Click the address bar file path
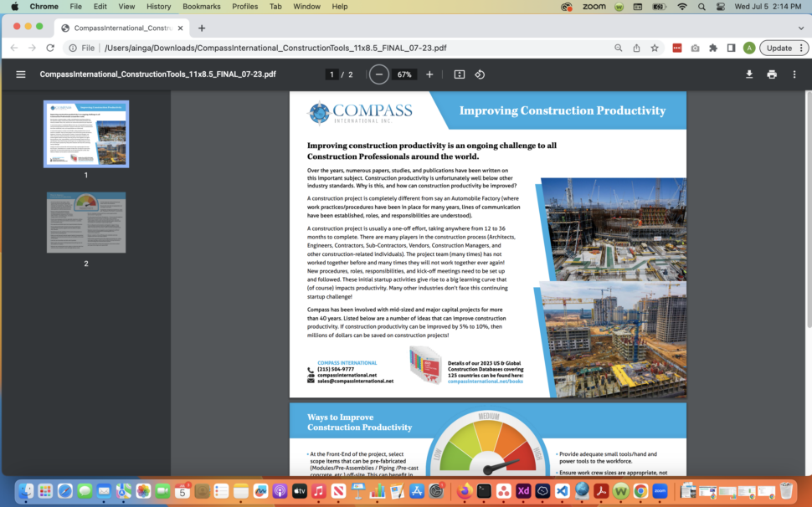 click(x=275, y=49)
